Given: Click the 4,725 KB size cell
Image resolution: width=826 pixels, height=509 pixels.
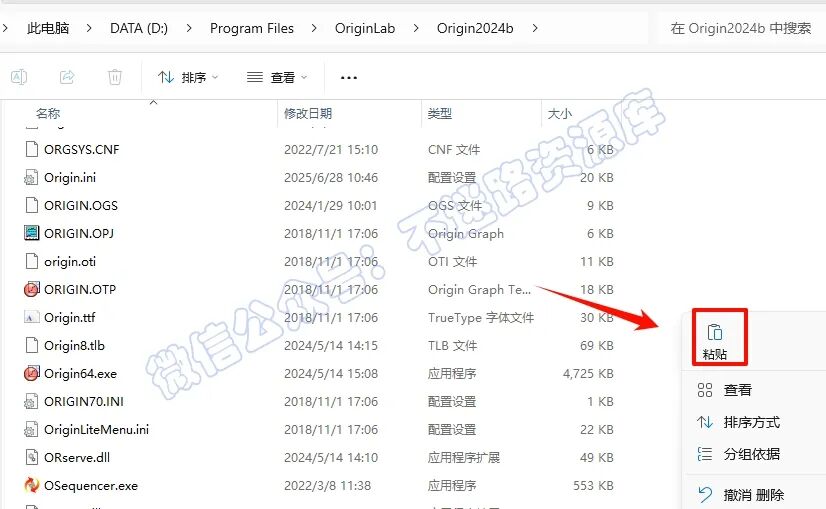Looking at the screenshot, I should (588, 374).
